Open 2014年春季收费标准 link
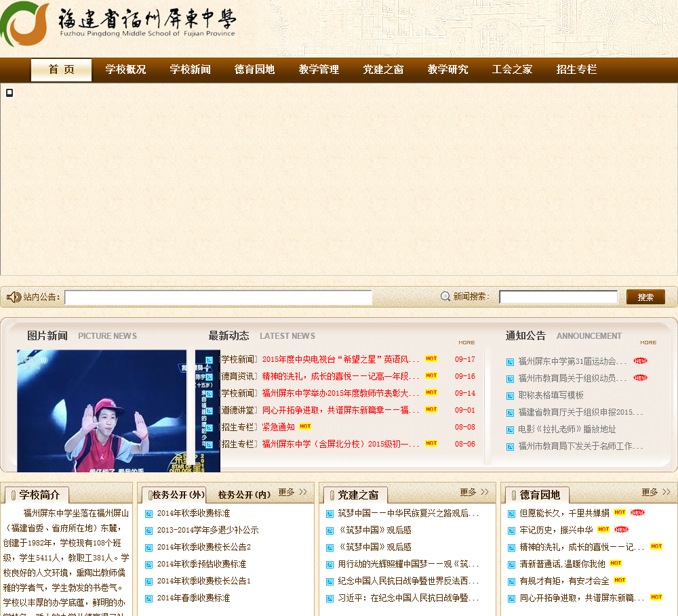This screenshot has width=678, height=616. click(x=193, y=598)
